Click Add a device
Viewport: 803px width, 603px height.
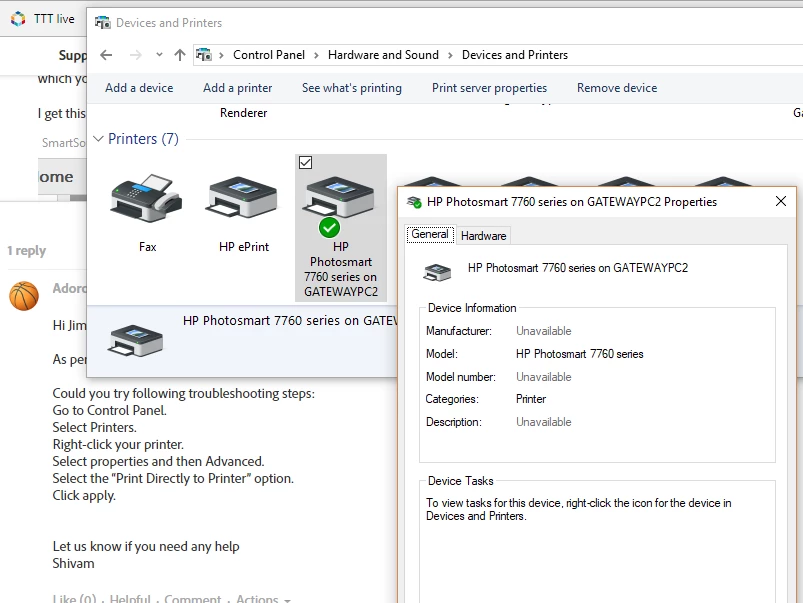[139, 88]
